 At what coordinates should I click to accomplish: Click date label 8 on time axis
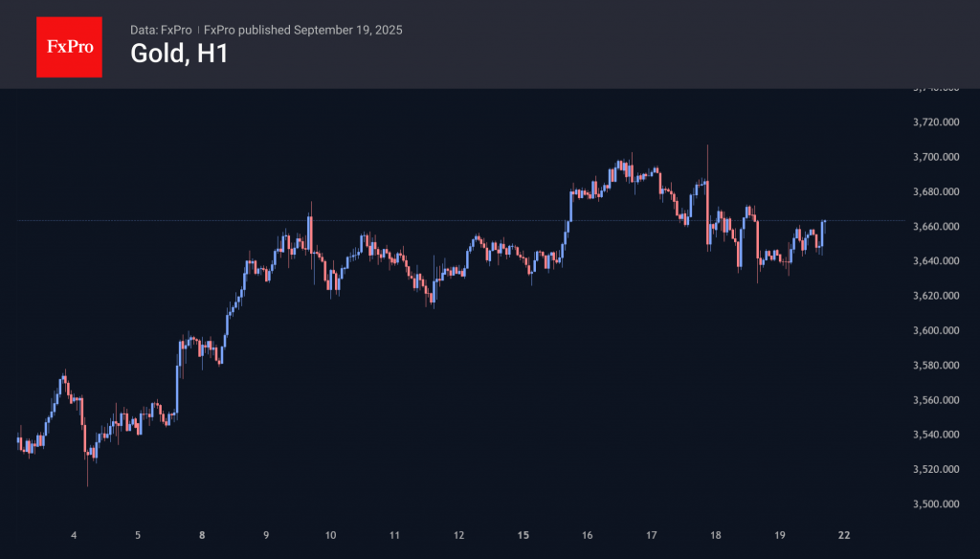[x=202, y=536]
